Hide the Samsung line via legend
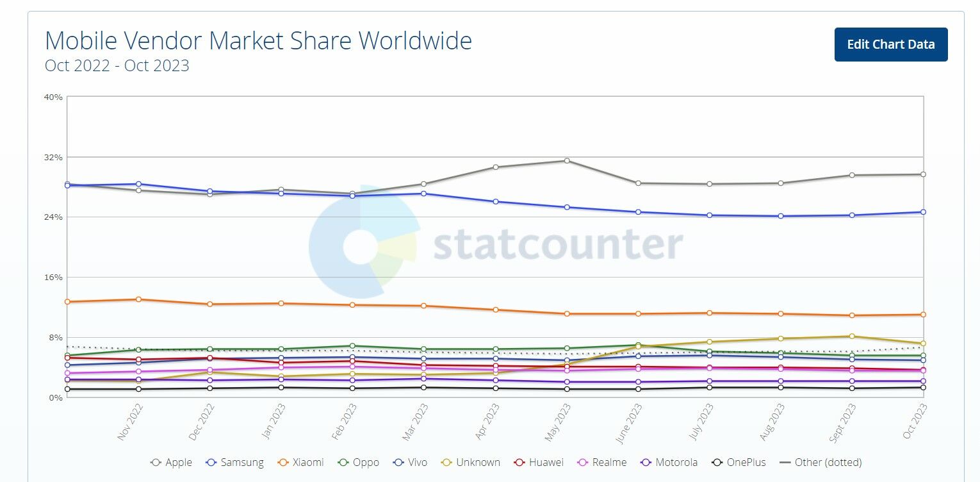The image size is (980, 482). point(235,462)
